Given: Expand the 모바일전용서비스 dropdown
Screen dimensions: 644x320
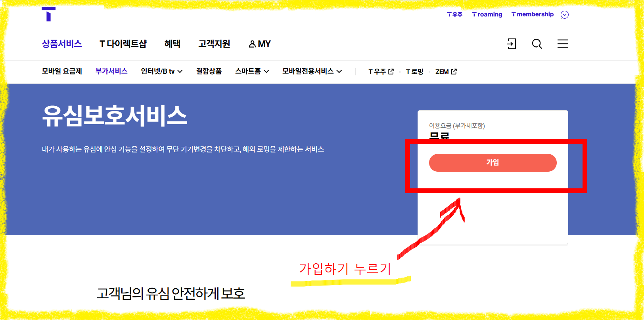Looking at the screenshot, I should tap(312, 71).
